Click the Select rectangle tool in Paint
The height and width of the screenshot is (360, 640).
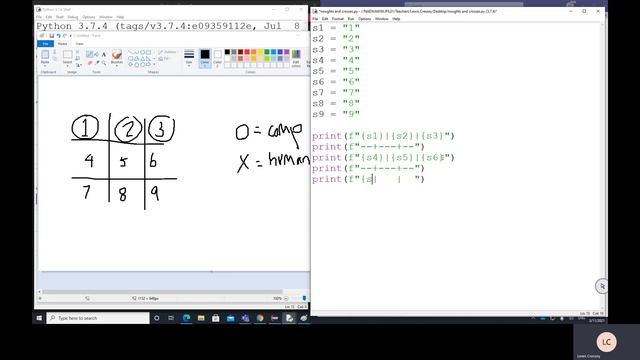pyautogui.click(x=67, y=55)
